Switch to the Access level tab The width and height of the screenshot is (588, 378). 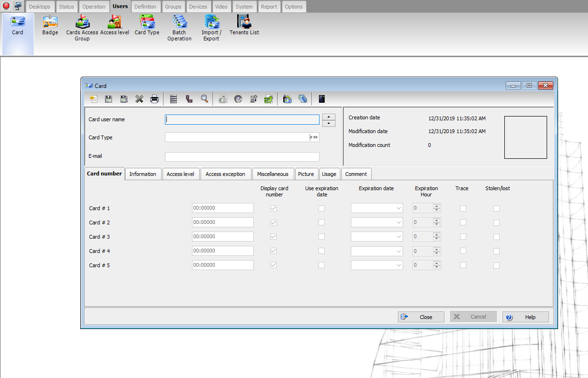(180, 174)
